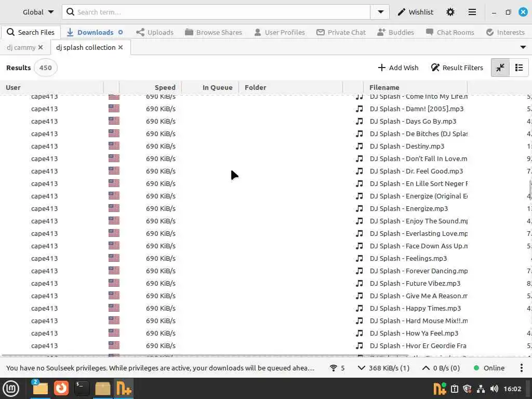The image size is (532, 399).
Task: Open the file manager in taskbar
Action: 40,389
